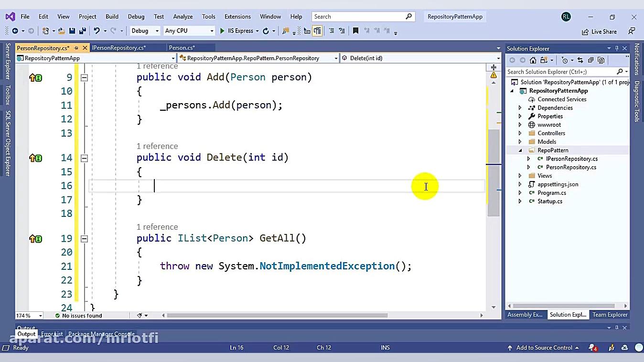Click the editor vertical scrollbar thumb
644x362 pixels.
(494, 172)
